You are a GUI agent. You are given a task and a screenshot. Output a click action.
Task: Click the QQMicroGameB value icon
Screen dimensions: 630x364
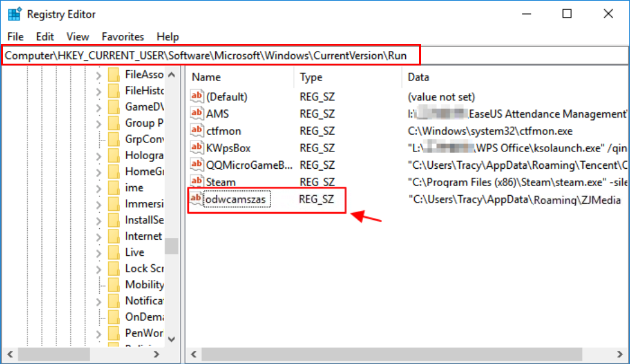coord(197,165)
